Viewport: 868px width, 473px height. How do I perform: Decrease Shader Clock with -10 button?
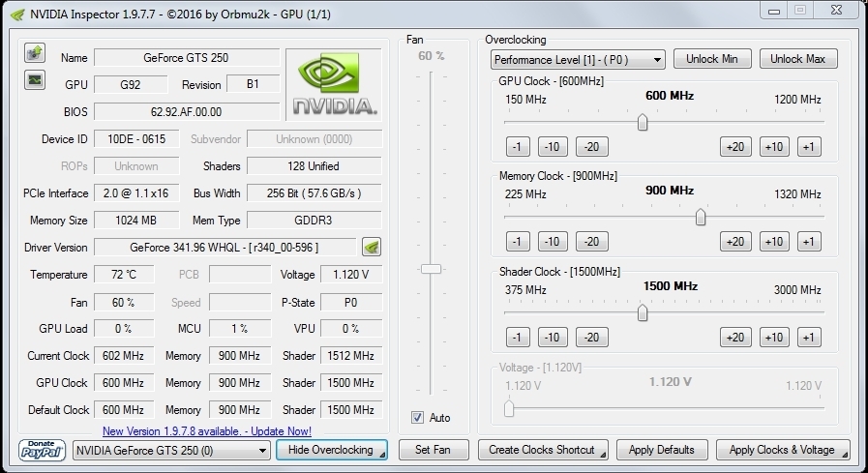(x=552, y=338)
